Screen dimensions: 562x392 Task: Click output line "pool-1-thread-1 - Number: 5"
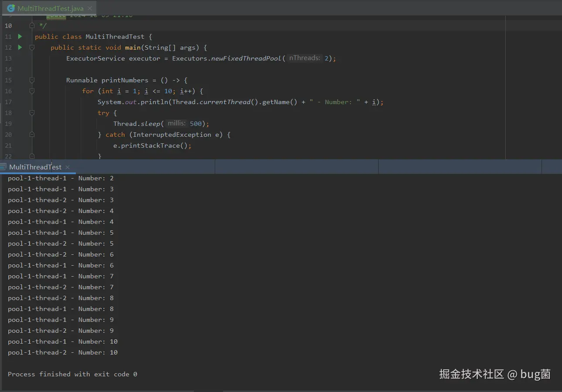[x=61, y=233]
